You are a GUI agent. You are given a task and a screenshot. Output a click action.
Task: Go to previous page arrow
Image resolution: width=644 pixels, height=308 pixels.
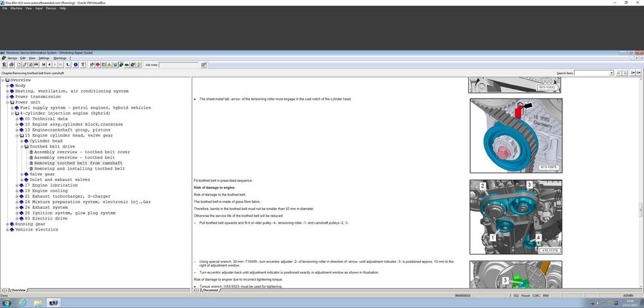click(50, 64)
